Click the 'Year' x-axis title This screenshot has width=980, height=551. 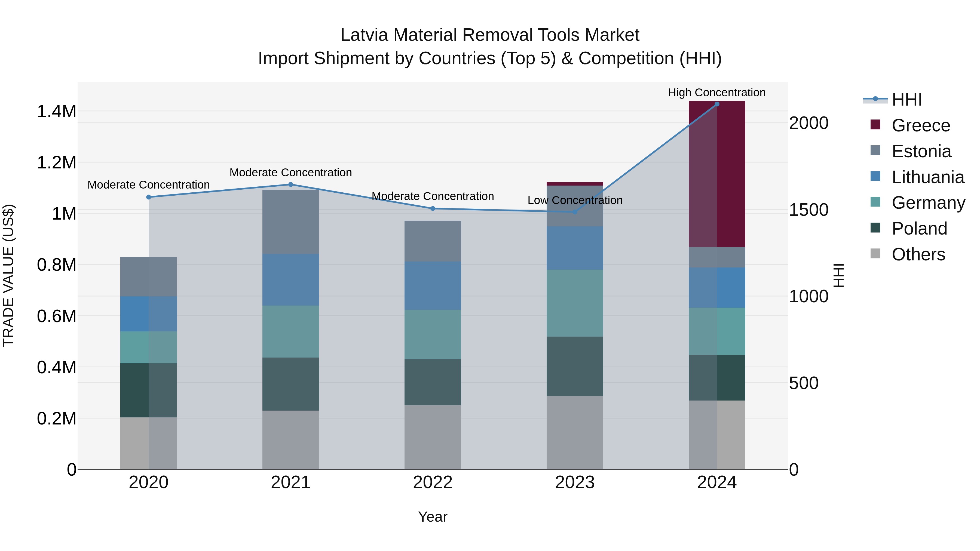click(x=433, y=517)
